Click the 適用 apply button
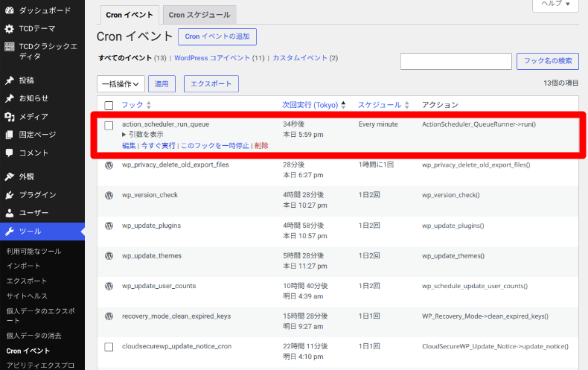Viewport: 588px width, 370px height. point(162,83)
